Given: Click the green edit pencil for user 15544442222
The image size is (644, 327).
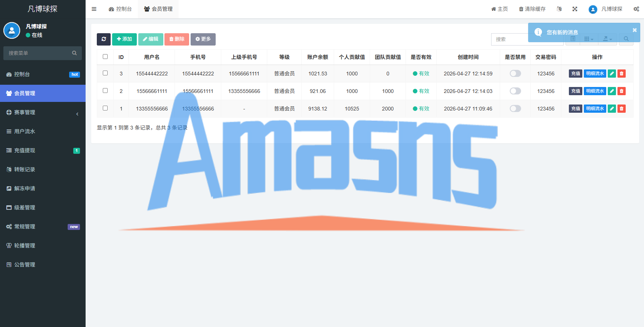Looking at the screenshot, I should pos(612,74).
